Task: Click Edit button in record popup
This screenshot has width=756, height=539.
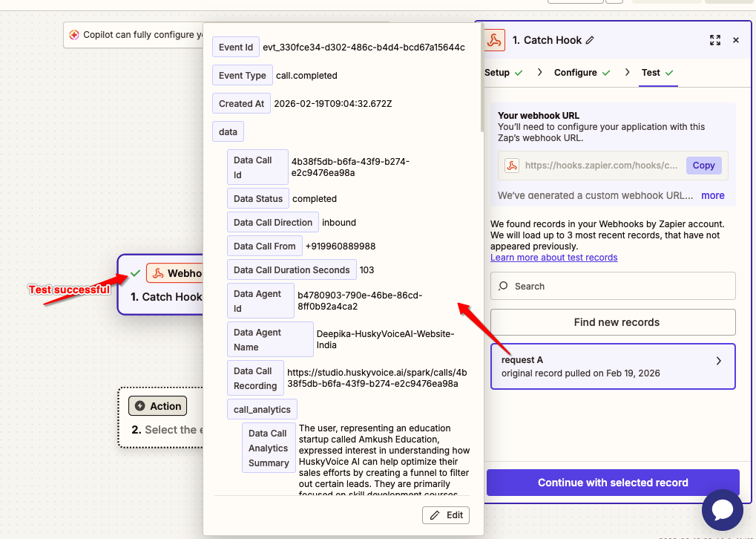Action: click(x=446, y=515)
